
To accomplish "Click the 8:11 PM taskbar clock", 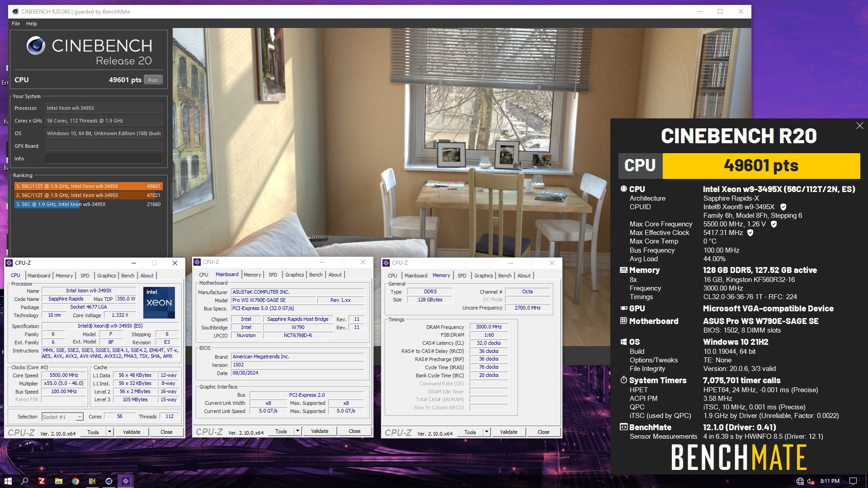I will click(x=830, y=481).
